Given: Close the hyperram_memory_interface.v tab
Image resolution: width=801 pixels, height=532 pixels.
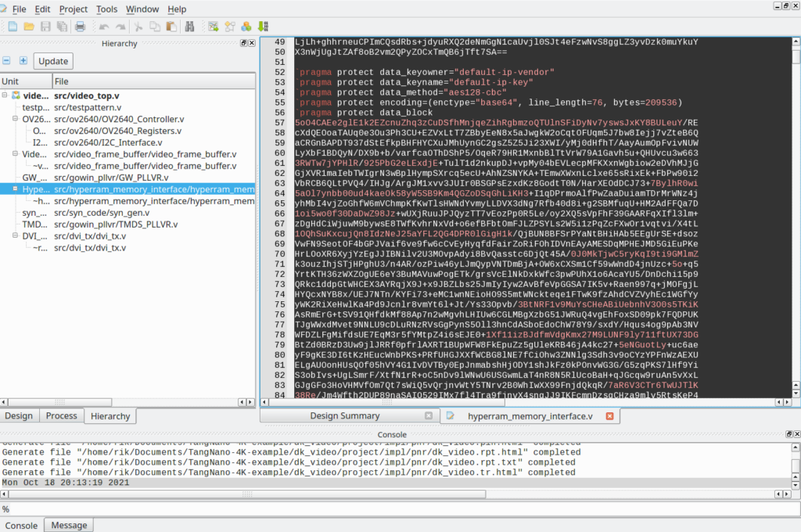Looking at the screenshot, I should point(609,416).
